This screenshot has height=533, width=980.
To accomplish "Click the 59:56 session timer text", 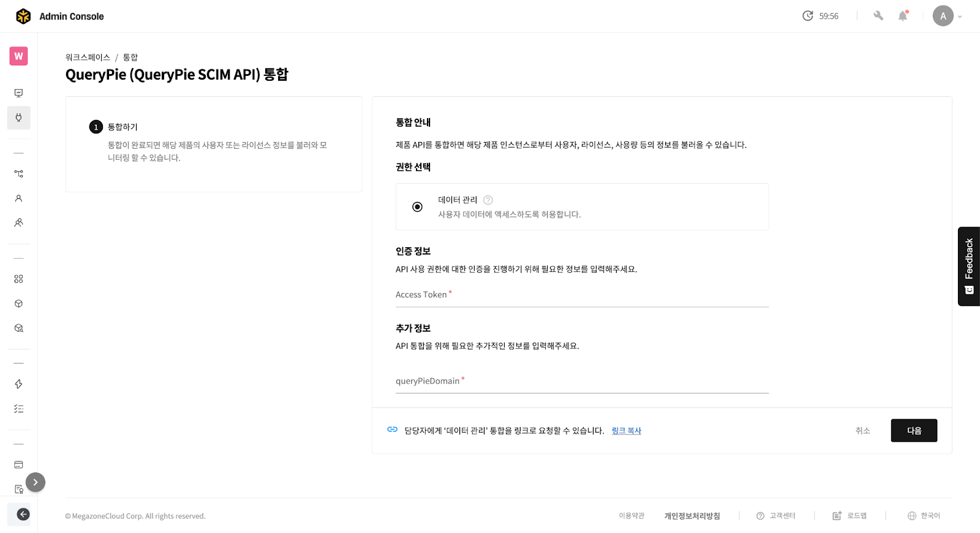I will click(x=829, y=16).
